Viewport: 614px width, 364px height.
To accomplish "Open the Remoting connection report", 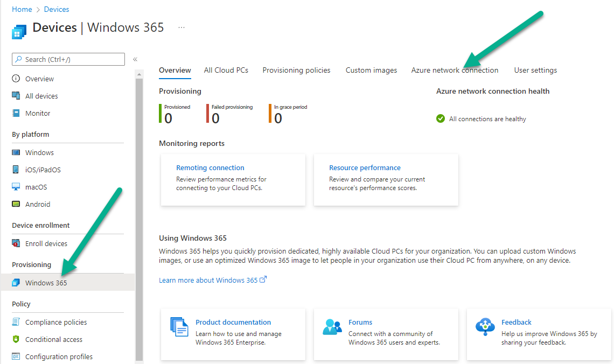I will point(210,167).
